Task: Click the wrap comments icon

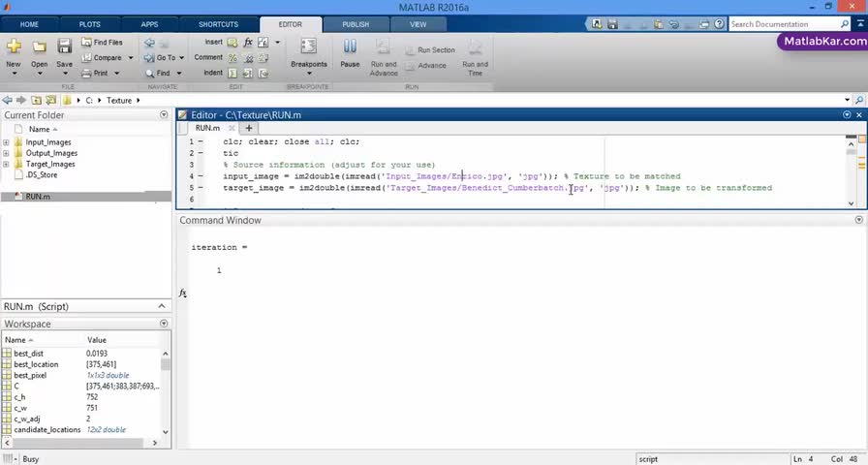Action: point(263,58)
